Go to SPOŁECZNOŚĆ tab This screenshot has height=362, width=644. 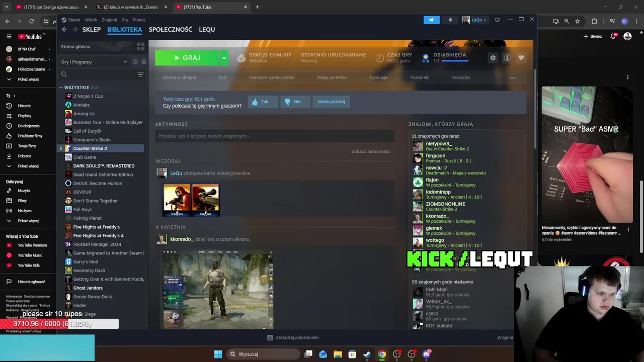(x=171, y=30)
